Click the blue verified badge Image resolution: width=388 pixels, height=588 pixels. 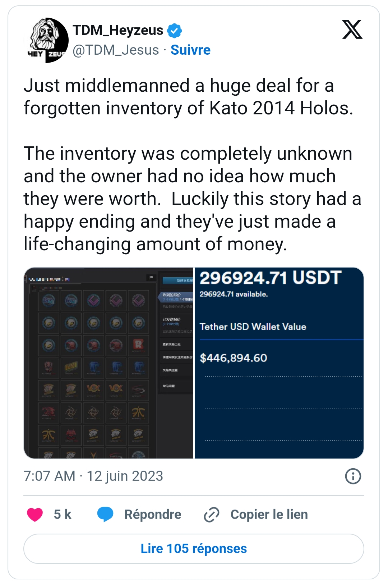pos(175,31)
